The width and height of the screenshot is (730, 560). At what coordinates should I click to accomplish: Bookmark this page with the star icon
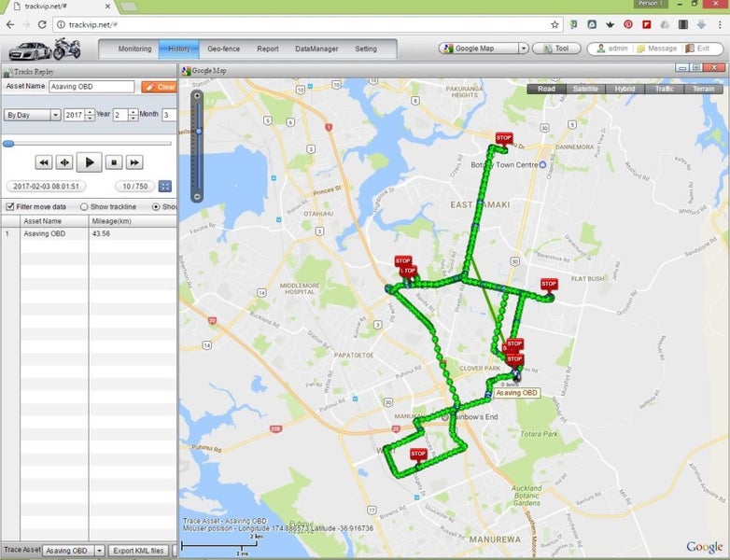pyautogui.click(x=555, y=24)
